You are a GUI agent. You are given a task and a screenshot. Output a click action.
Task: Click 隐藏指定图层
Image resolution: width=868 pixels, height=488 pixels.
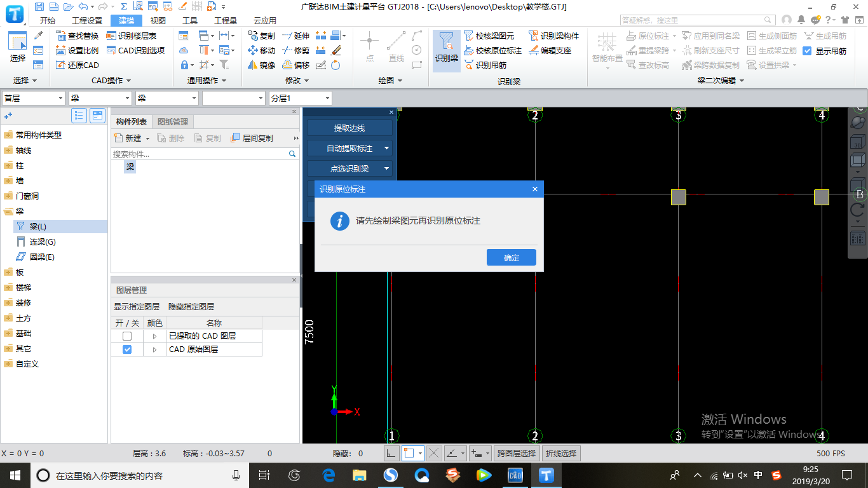(191, 306)
